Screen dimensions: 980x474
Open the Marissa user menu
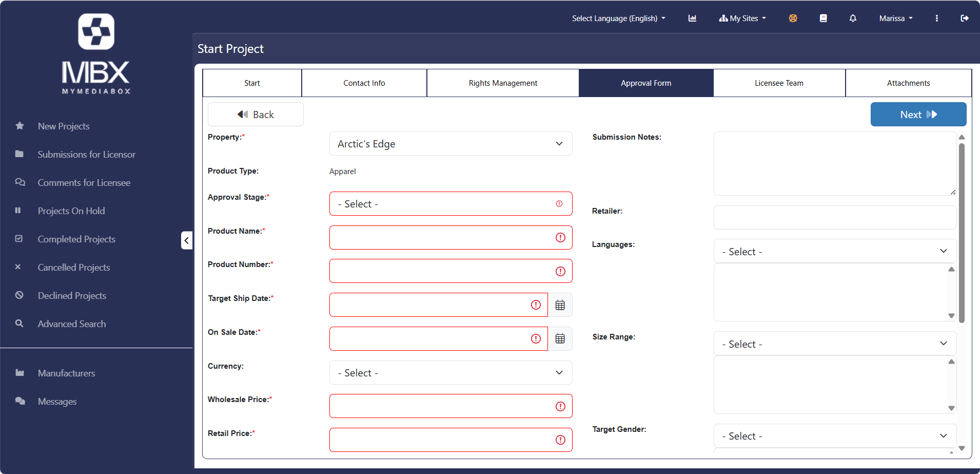click(896, 18)
